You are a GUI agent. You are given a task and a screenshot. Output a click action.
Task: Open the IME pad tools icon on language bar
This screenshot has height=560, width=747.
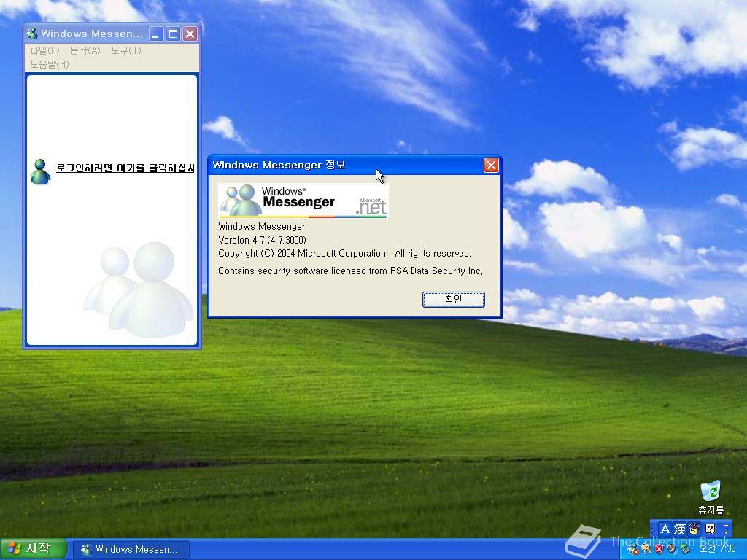(694, 529)
